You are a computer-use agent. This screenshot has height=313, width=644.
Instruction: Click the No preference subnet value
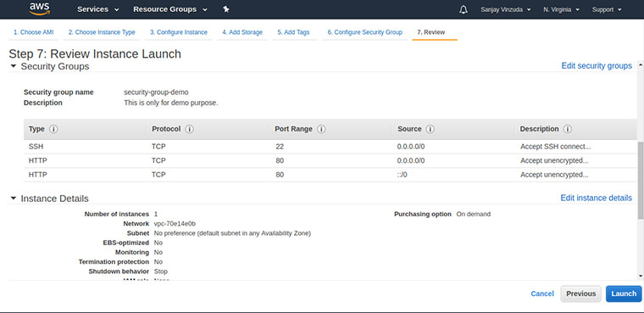pos(232,233)
